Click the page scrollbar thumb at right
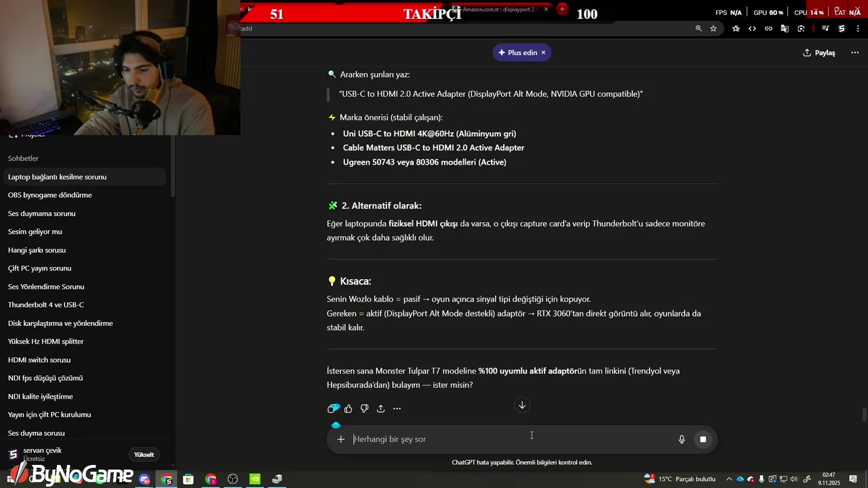 click(x=864, y=415)
